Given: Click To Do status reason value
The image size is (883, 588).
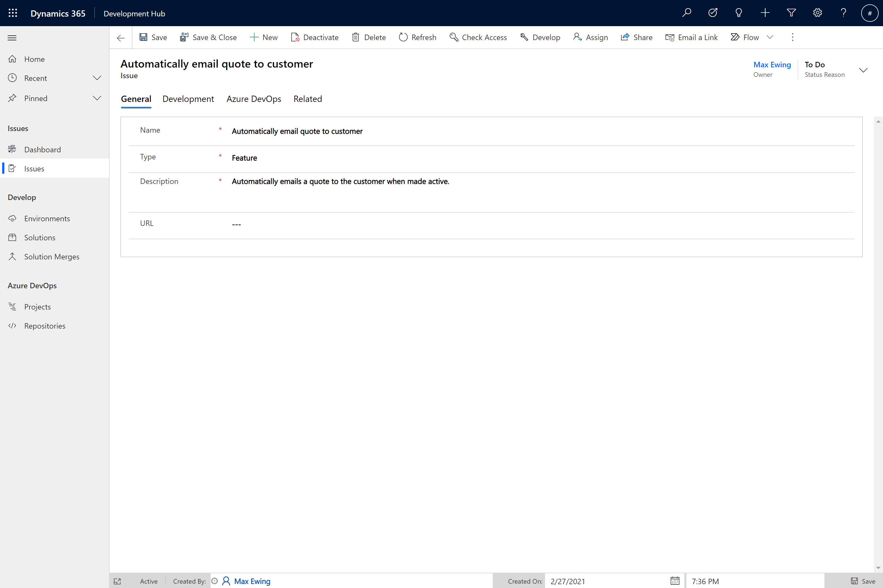Looking at the screenshot, I should (x=815, y=65).
